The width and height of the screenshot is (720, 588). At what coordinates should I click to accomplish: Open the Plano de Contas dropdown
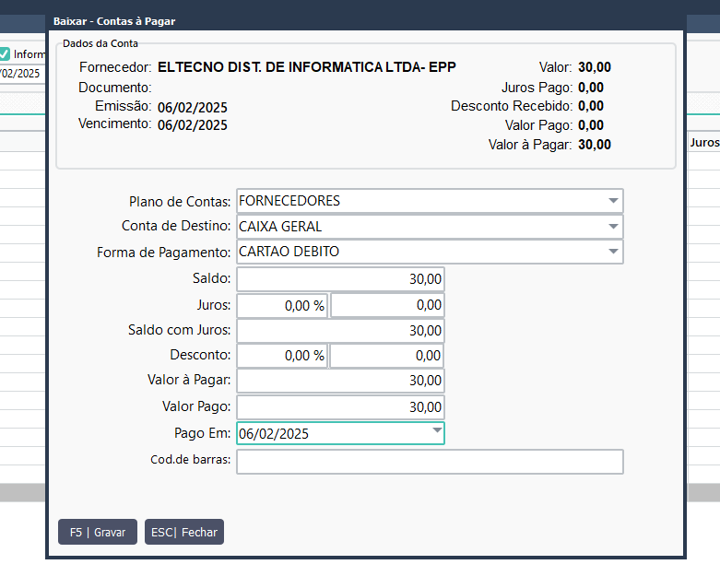612,201
